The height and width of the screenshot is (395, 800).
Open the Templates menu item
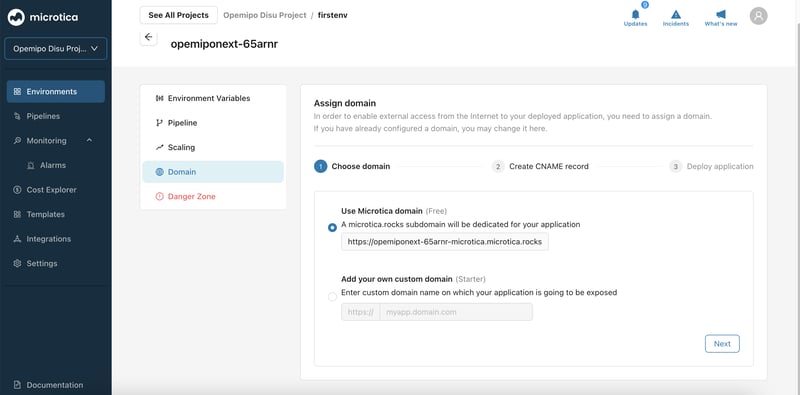56,214
